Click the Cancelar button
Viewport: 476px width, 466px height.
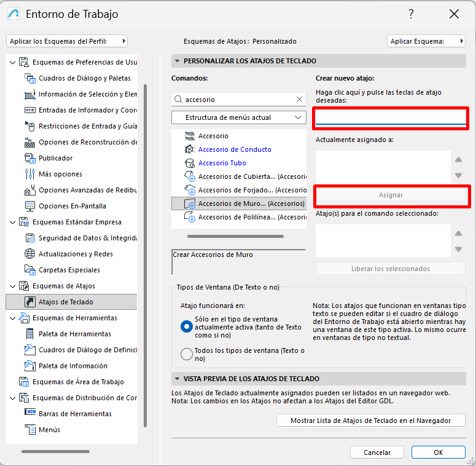click(x=377, y=452)
